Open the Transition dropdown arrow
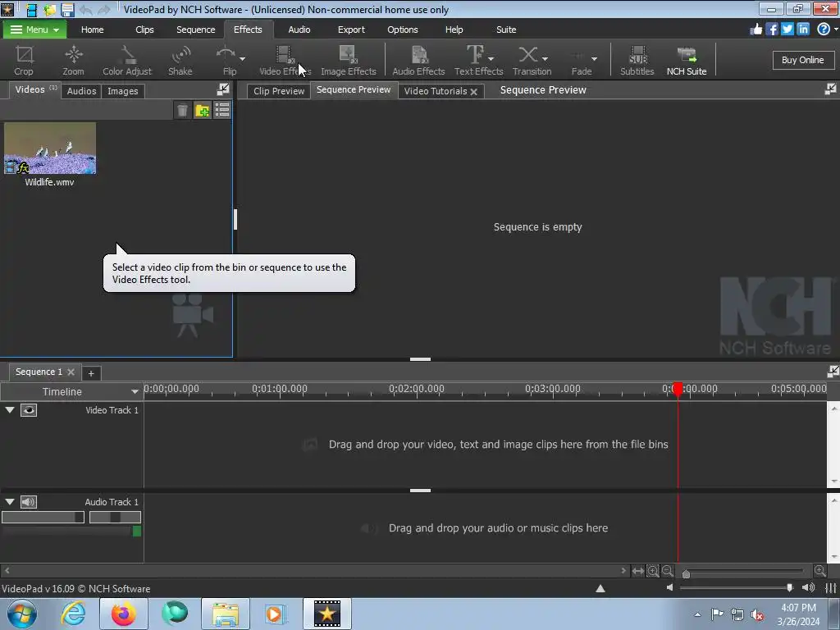Image resolution: width=840 pixels, height=630 pixels. (x=545, y=58)
